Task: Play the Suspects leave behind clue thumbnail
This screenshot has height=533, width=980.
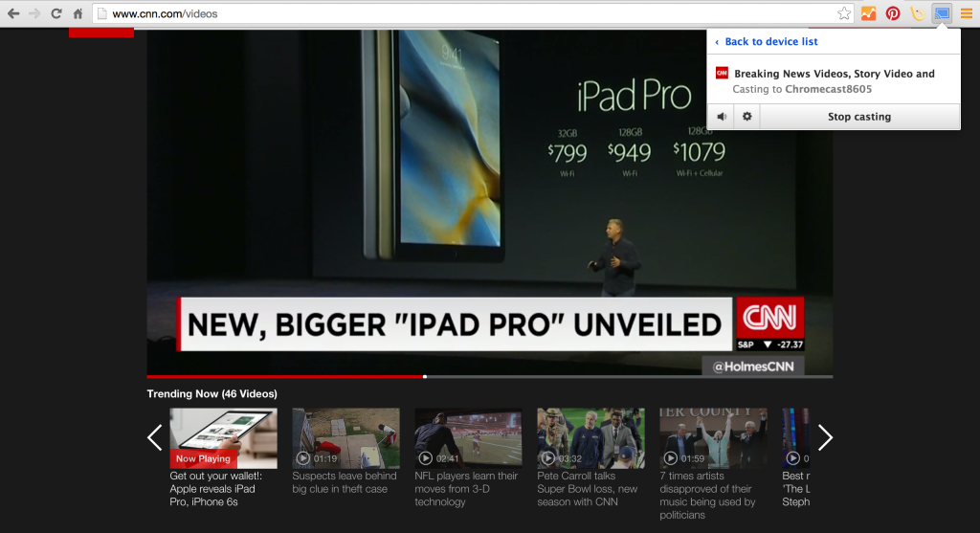Action: pos(345,438)
